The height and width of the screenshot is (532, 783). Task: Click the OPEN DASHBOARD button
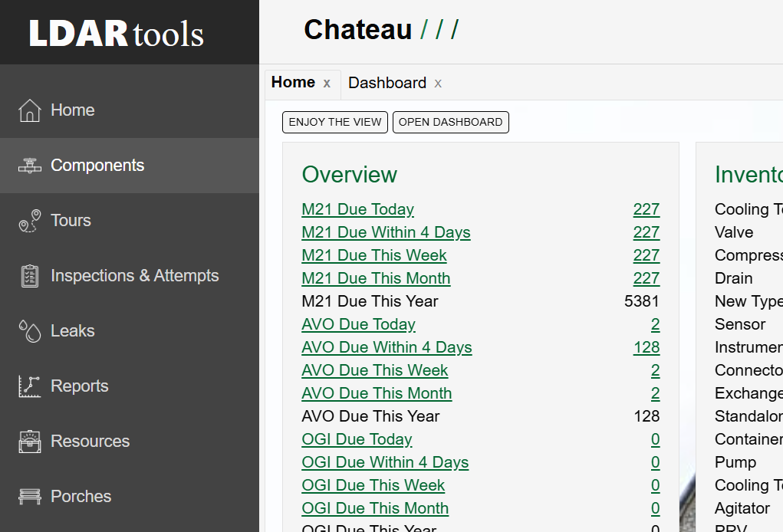pos(451,123)
